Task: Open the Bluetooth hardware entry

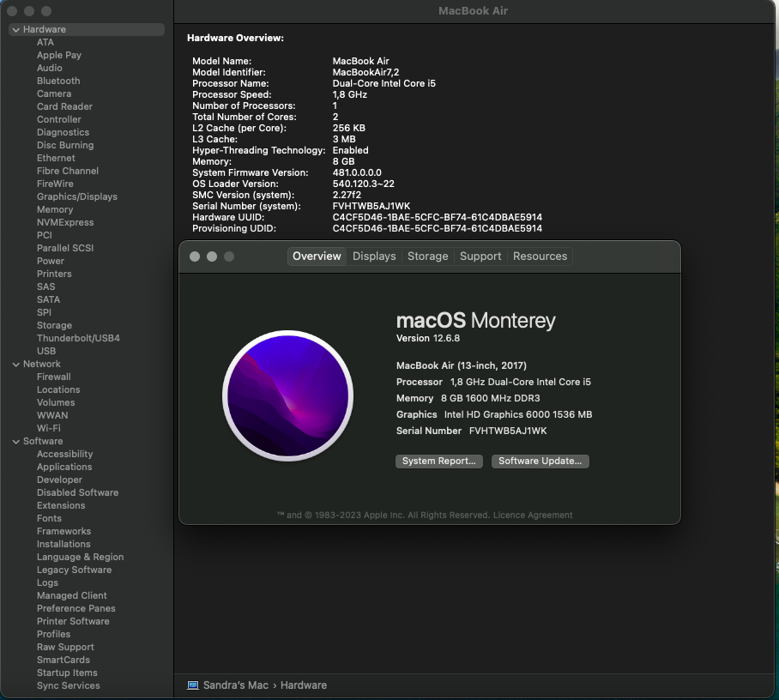Action: (x=58, y=81)
